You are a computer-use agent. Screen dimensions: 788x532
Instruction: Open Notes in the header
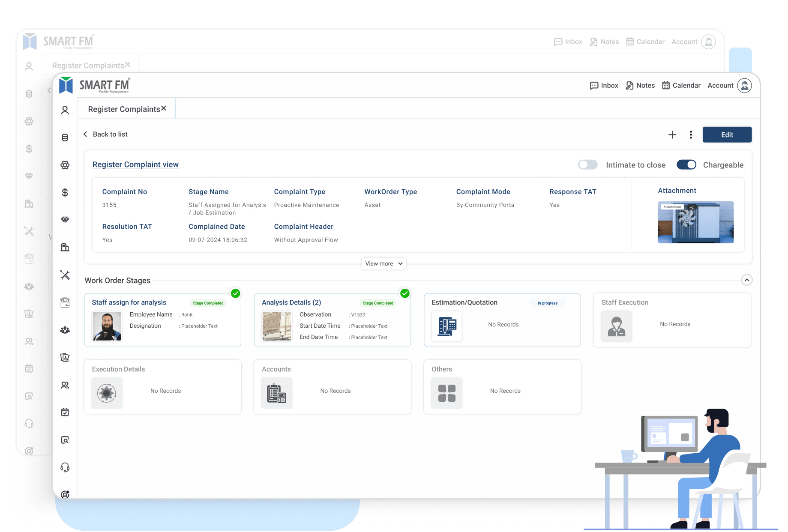(640, 85)
